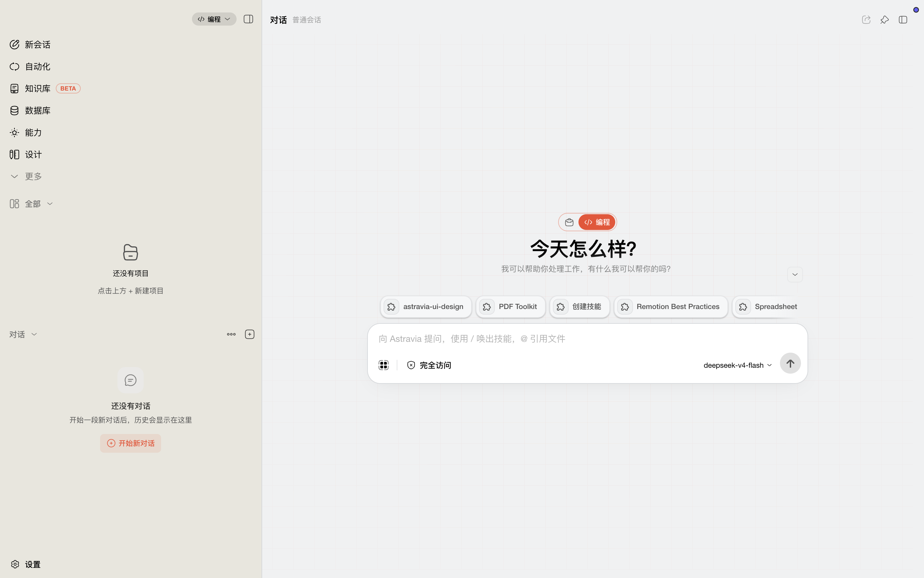Expand the 对话 section chevron

pos(34,335)
